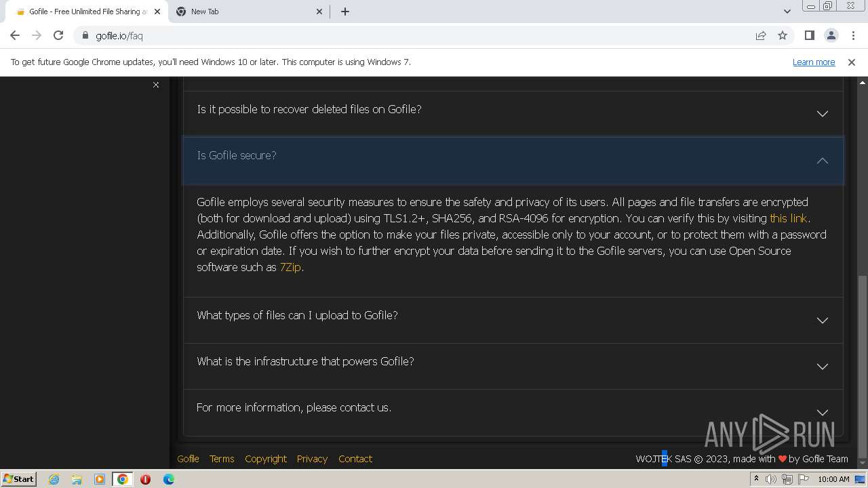This screenshot has height=488, width=868.
Task: Open the Windows Start menu
Action: coord(18,479)
